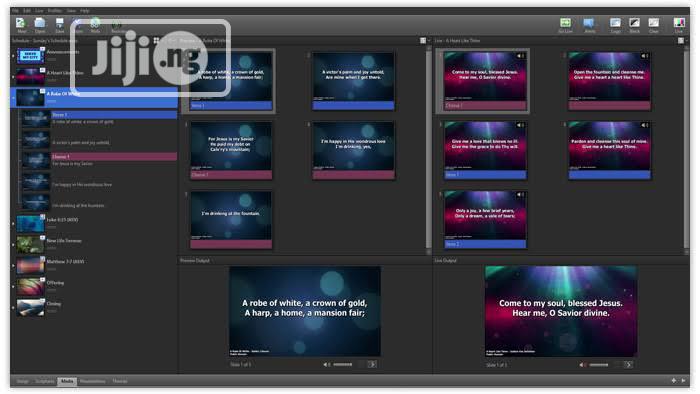This screenshot has width=700, height=394.
Task: Go to next slide in Live Output
Action: pyautogui.click(x=628, y=365)
